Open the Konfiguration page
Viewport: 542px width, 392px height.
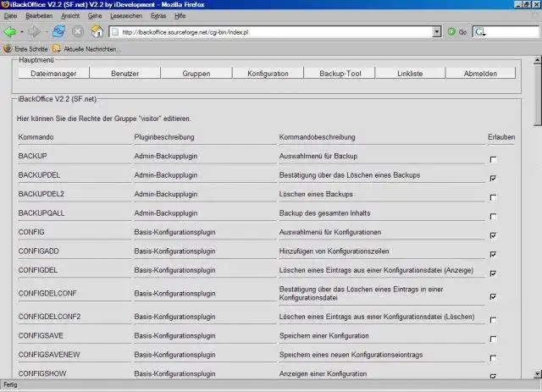point(268,74)
